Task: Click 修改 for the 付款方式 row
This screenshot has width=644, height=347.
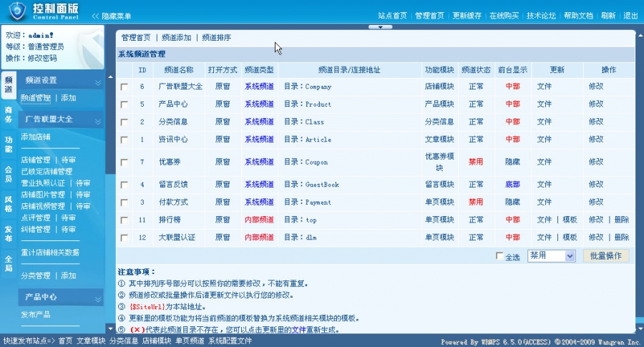Action: pyautogui.click(x=596, y=202)
